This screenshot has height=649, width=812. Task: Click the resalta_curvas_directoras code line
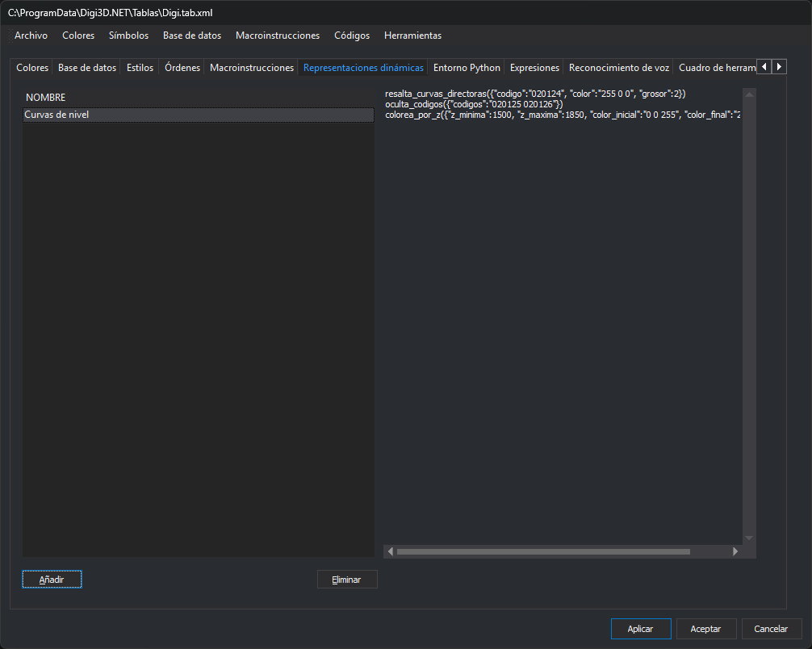click(x=535, y=94)
